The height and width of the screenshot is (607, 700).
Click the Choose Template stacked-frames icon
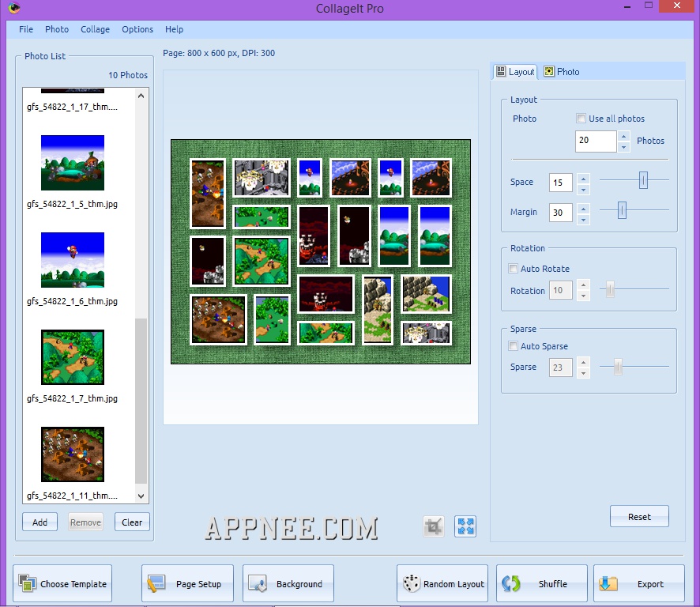pyautogui.click(x=27, y=583)
